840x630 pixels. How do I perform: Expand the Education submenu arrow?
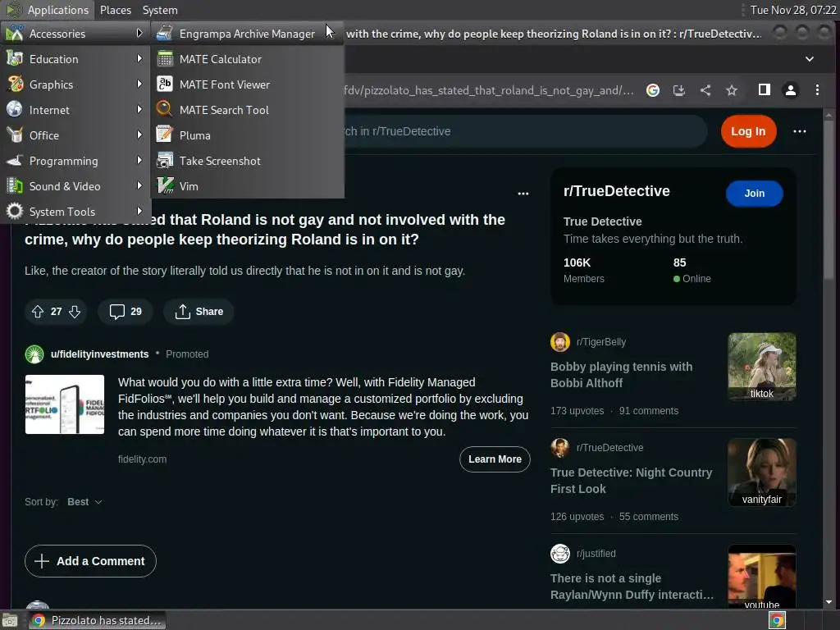coord(139,58)
